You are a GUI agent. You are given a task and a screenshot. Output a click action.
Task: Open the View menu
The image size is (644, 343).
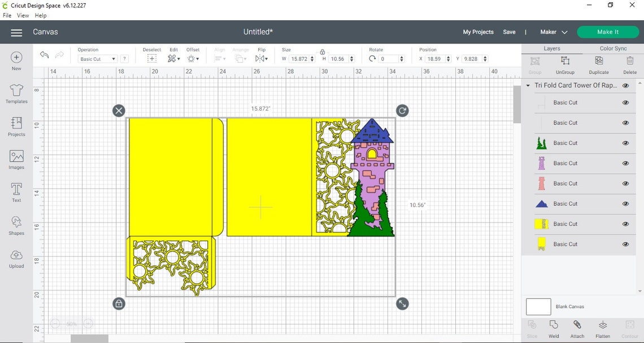click(x=23, y=15)
